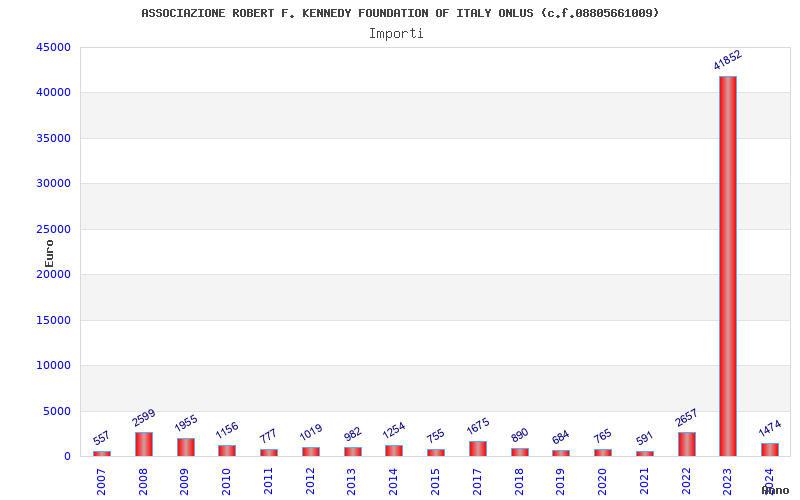Click the 2020 year axis label
This screenshot has height=500, width=800.
602,482
